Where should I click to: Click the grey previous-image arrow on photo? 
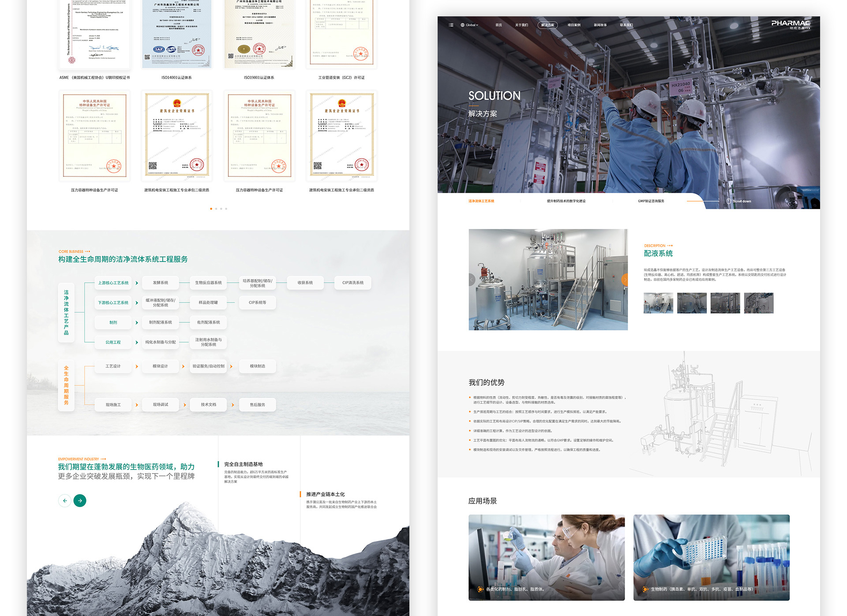click(x=472, y=280)
